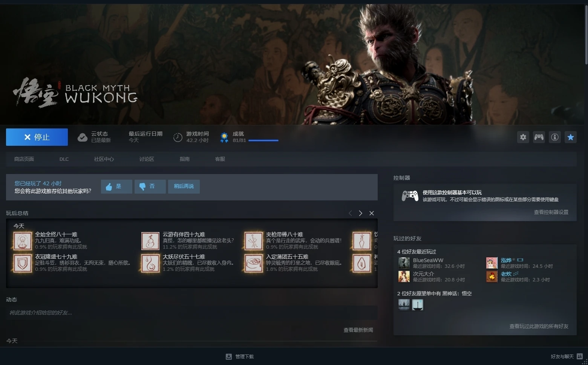Click the controller icon in 控制器 panel
The width and height of the screenshot is (588, 365).
(x=410, y=196)
